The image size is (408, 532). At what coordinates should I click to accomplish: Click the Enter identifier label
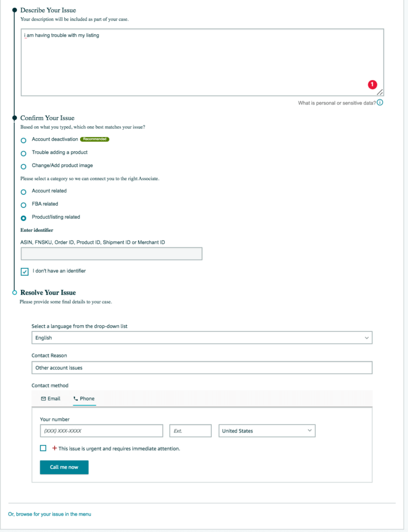[x=36, y=230]
